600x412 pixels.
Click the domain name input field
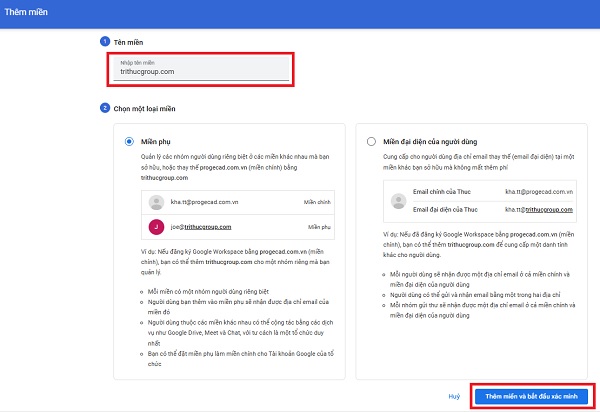pyautogui.click(x=201, y=71)
